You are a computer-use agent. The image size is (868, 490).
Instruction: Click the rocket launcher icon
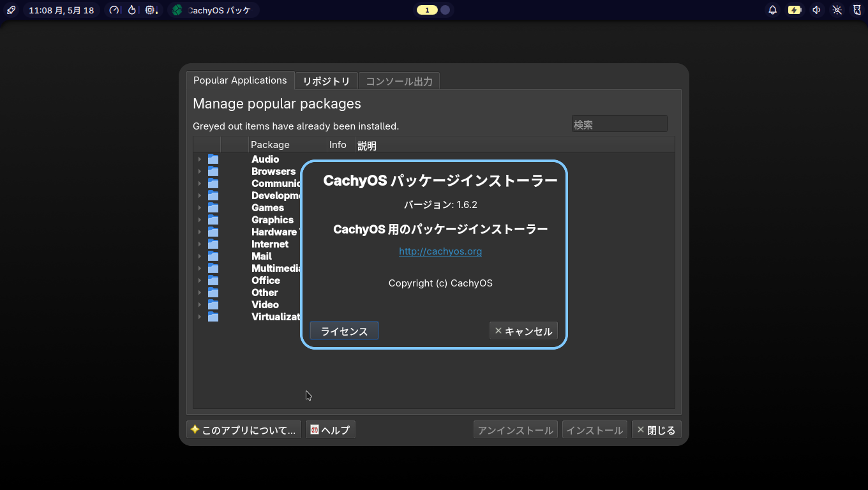[11, 10]
